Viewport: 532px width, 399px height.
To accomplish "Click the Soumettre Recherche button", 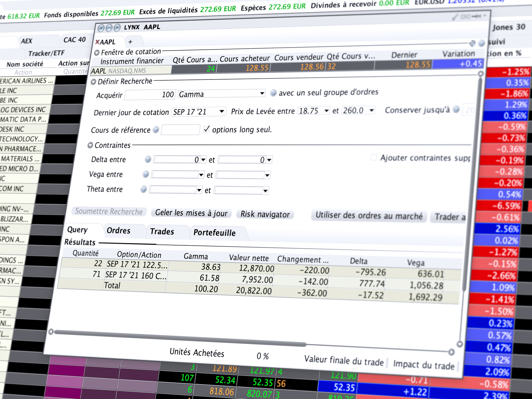I will coord(109,211).
